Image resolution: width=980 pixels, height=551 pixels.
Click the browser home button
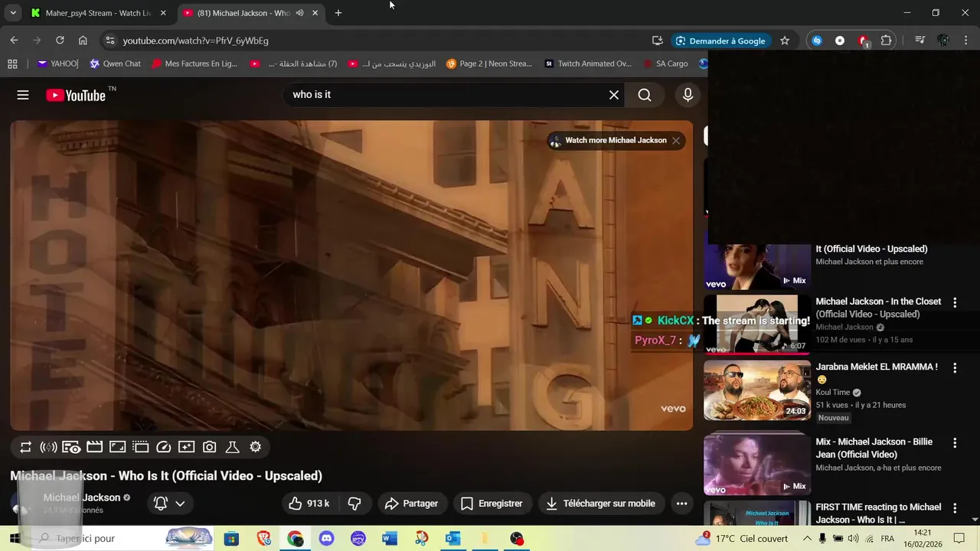(x=83, y=41)
